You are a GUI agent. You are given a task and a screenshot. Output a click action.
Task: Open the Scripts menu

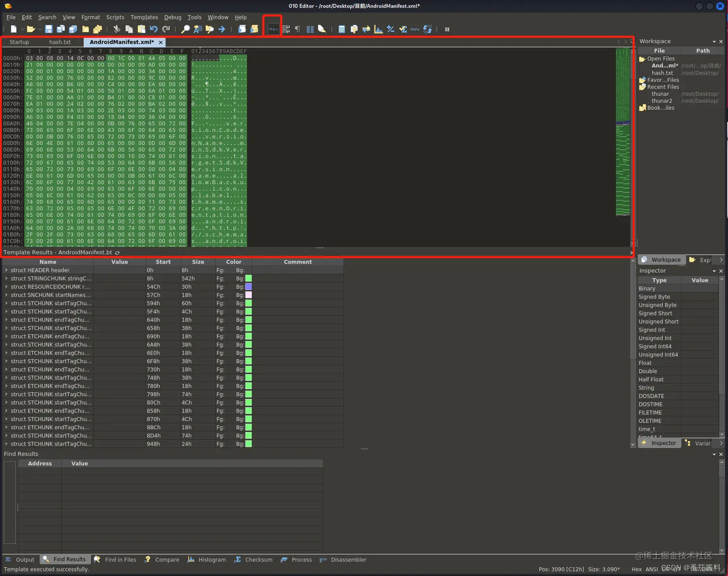115,17
